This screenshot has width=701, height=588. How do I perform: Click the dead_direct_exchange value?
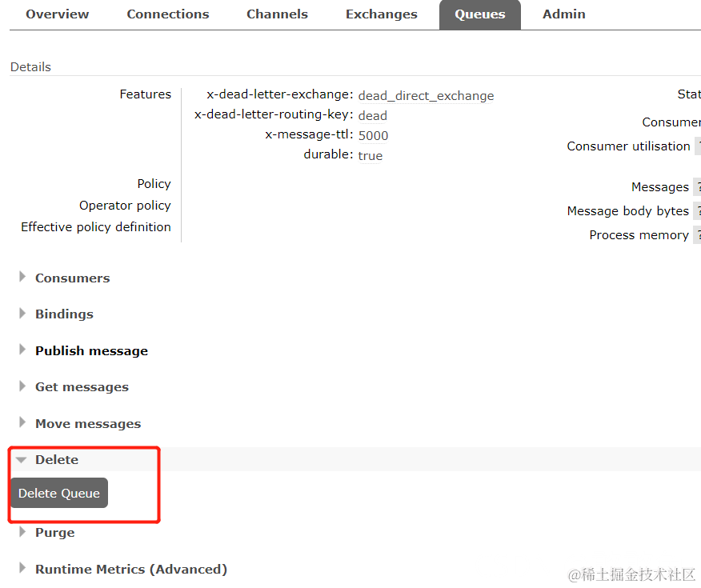pos(426,96)
